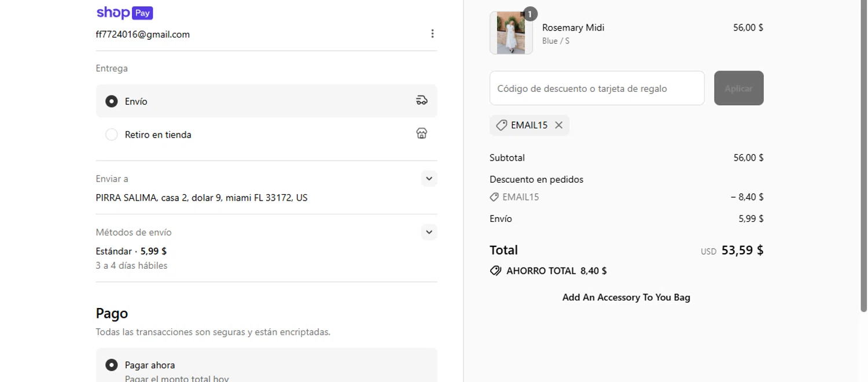The height and width of the screenshot is (382, 868).
Task: Click the Estándar 5,99 $ shipping method
Action: coord(131,251)
